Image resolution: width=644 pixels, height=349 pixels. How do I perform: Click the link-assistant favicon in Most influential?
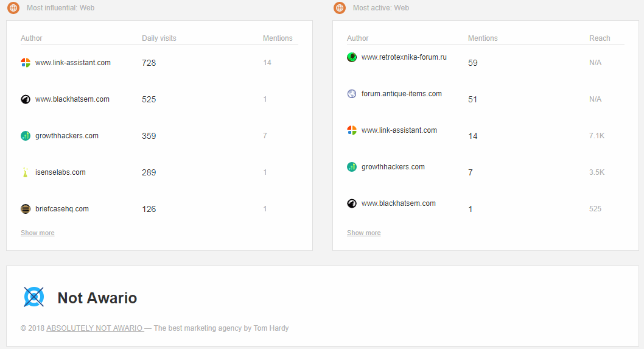coord(26,63)
